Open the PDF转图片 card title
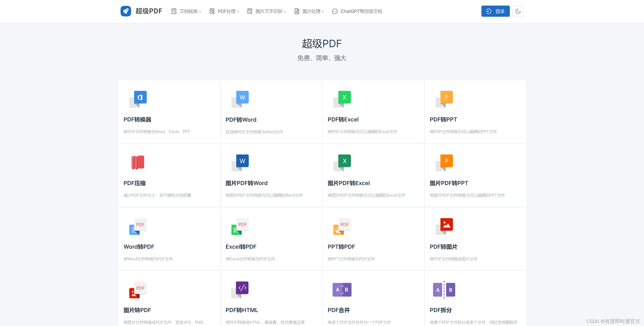The height and width of the screenshot is (326, 644). pyautogui.click(x=444, y=247)
